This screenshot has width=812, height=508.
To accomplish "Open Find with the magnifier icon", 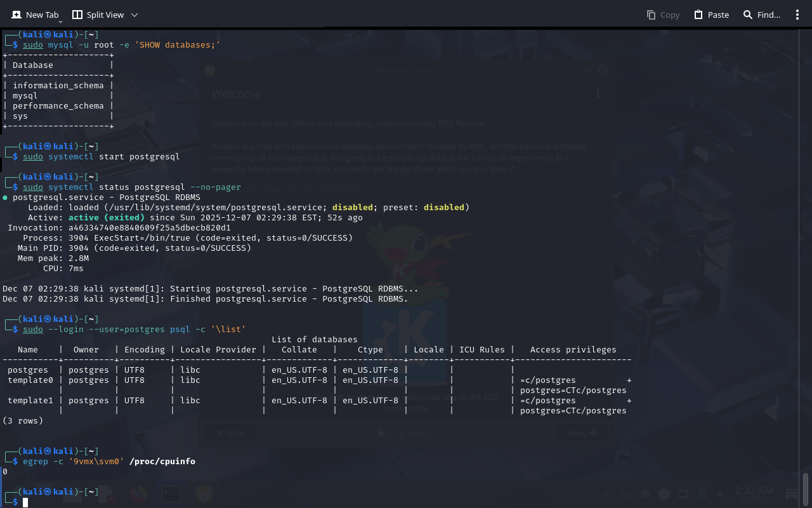I will click(x=748, y=15).
